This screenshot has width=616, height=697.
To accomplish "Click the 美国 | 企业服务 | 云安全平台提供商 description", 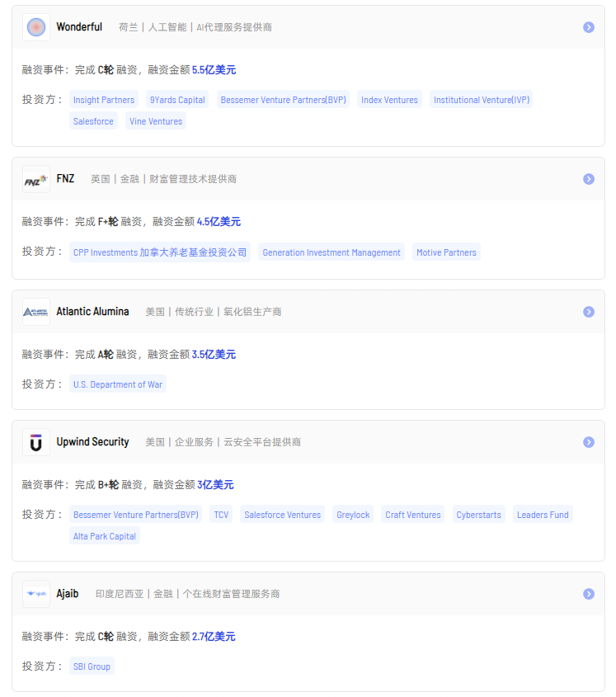I will click(223, 442).
